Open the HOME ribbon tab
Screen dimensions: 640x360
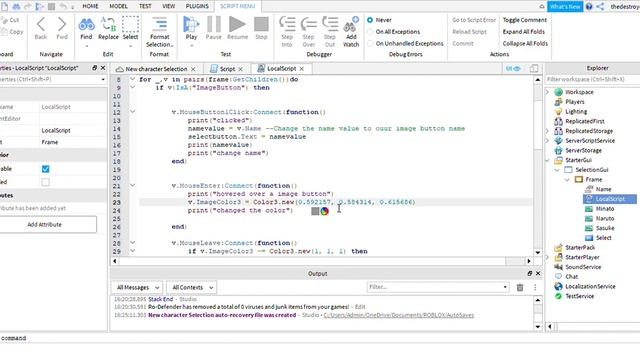pyautogui.click(x=90, y=6)
